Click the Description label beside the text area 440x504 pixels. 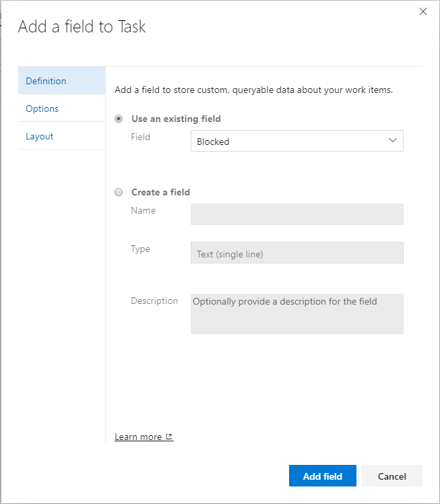pyautogui.click(x=154, y=301)
